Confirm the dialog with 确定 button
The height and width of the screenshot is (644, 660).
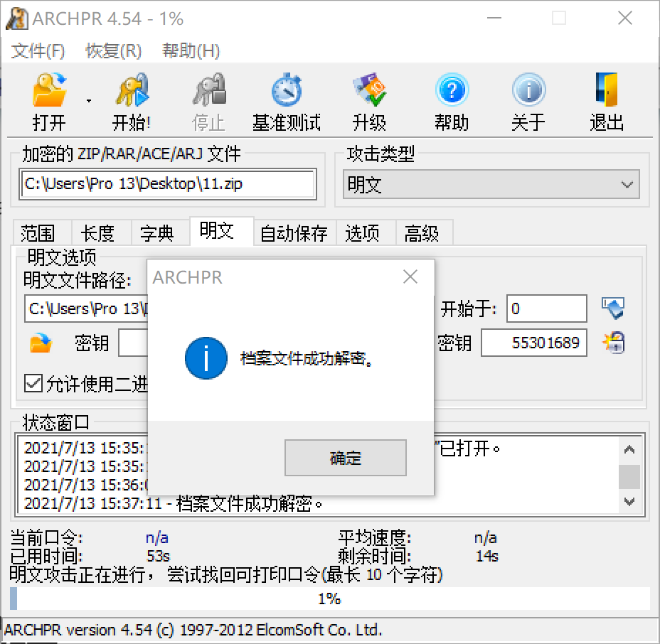point(346,458)
